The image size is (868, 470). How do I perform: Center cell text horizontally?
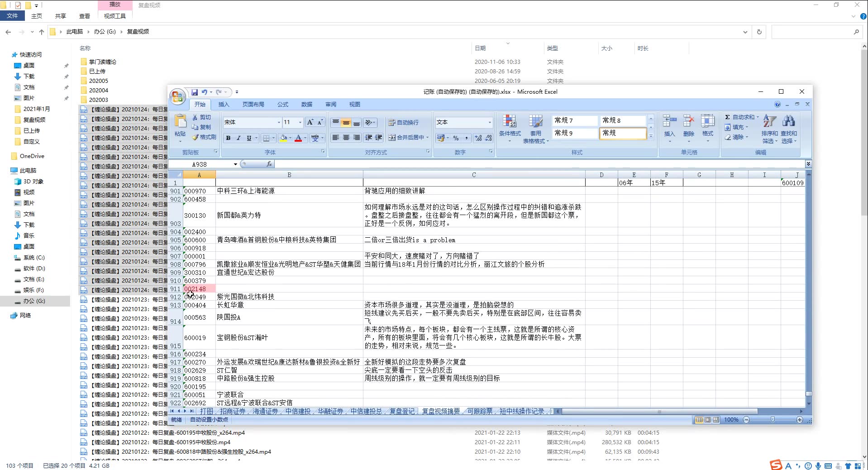click(x=346, y=138)
